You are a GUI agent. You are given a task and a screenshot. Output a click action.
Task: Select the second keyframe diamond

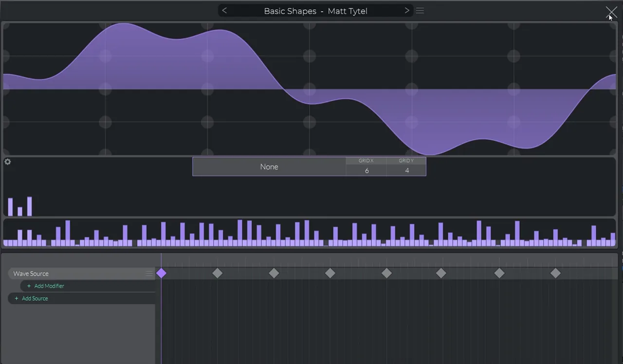coord(218,273)
